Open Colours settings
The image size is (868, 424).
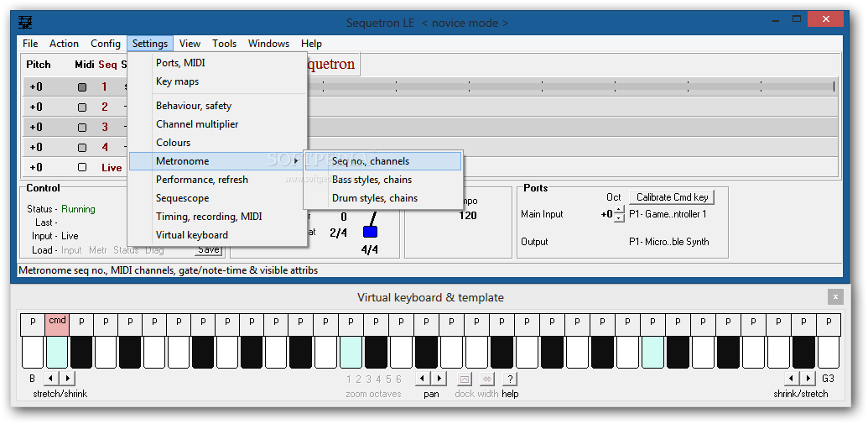218,143
